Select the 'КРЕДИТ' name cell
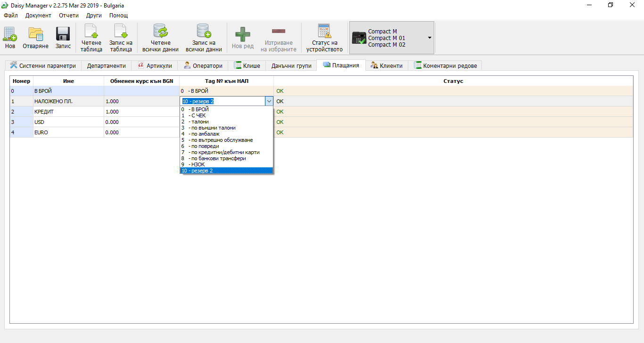644x343 pixels. [69, 112]
